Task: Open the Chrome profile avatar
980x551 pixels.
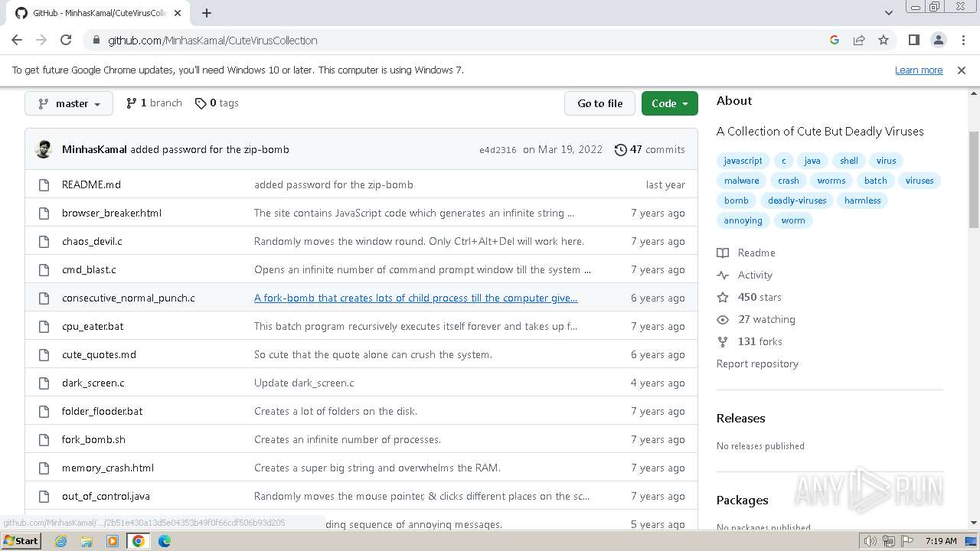Action: click(939, 40)
